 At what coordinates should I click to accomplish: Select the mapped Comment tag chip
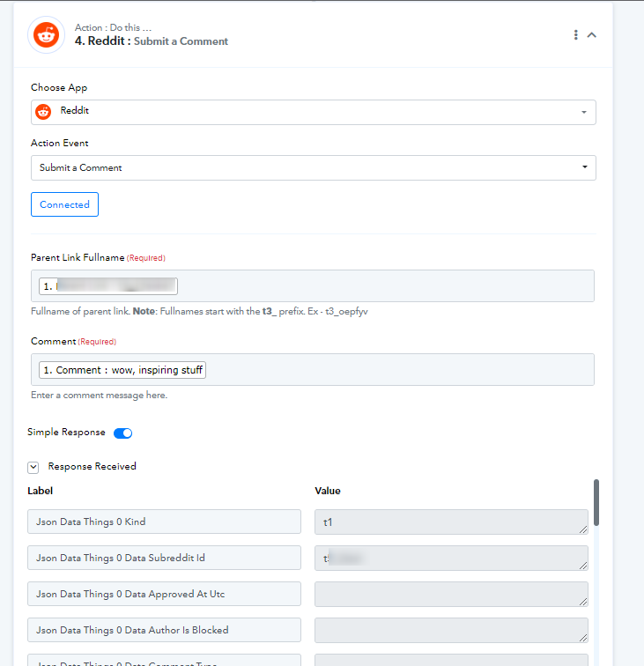click(x=122, y=370)
